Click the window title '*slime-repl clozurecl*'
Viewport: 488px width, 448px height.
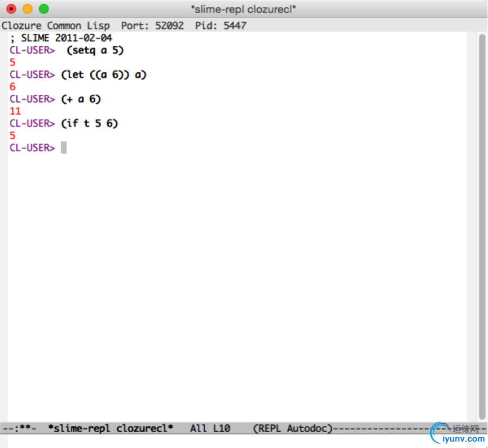pos(243,10)
